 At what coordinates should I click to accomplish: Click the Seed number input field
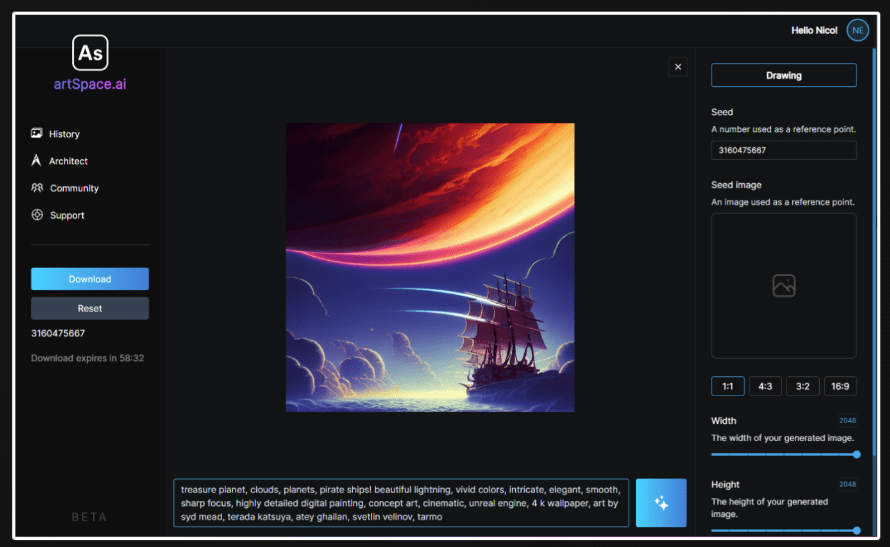click(x=784, y=150)
